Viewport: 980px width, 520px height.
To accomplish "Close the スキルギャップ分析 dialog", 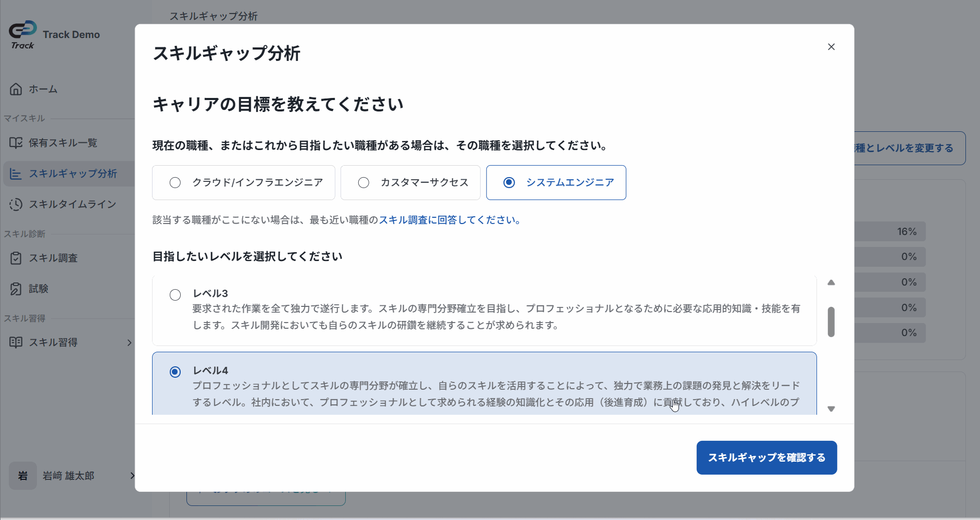I will coord(831,47).
